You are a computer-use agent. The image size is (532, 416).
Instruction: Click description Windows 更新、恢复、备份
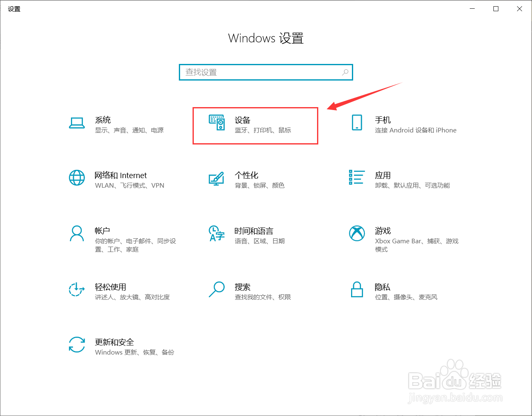[135, 352]
